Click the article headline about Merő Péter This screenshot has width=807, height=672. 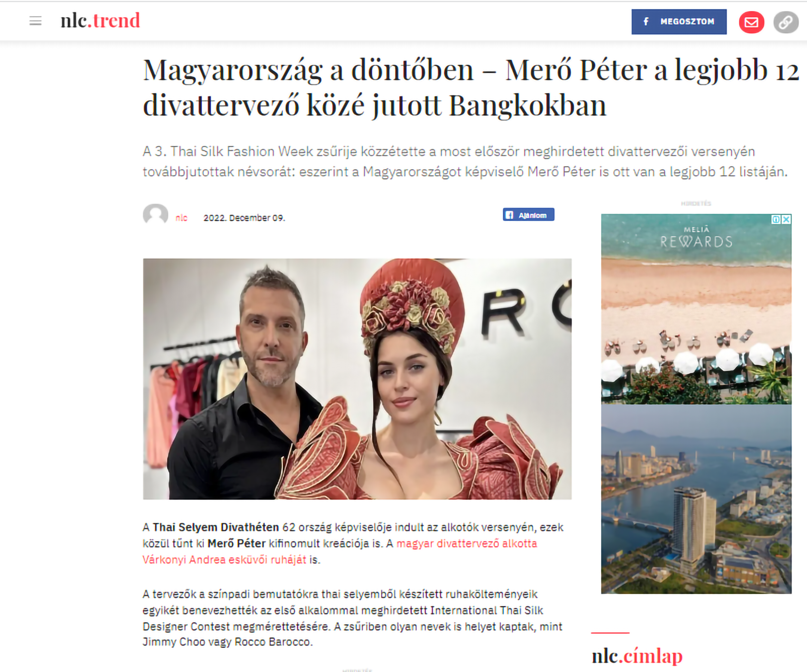pos(471,87)
